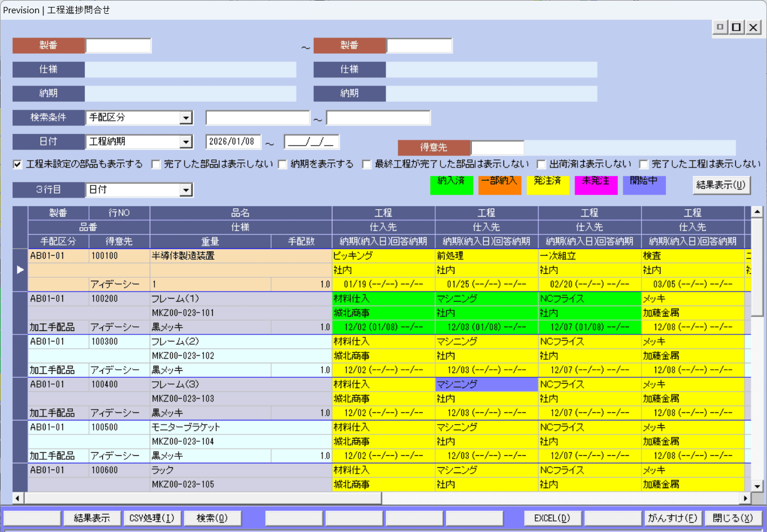Open the 検索条件 手配区分 dropdown
The width and height of the screenshot is (767, 532).
click(186, 118)
